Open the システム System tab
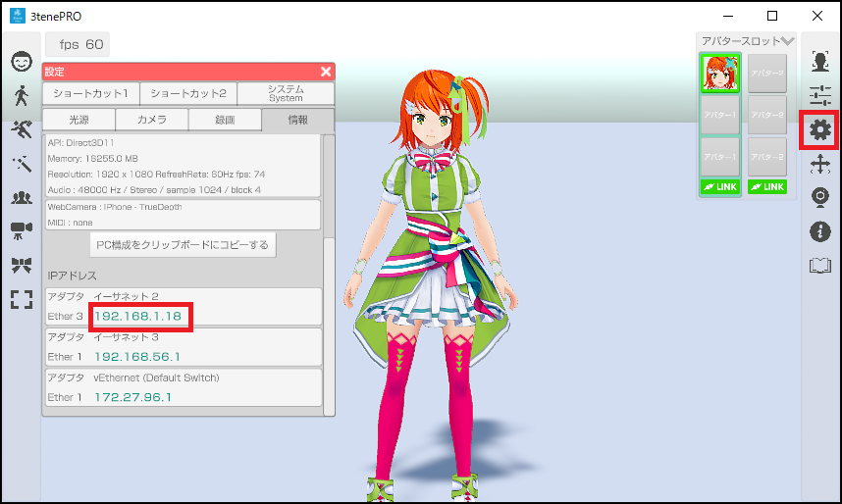This screenshot has width=842, height=504. pos(286,93)
